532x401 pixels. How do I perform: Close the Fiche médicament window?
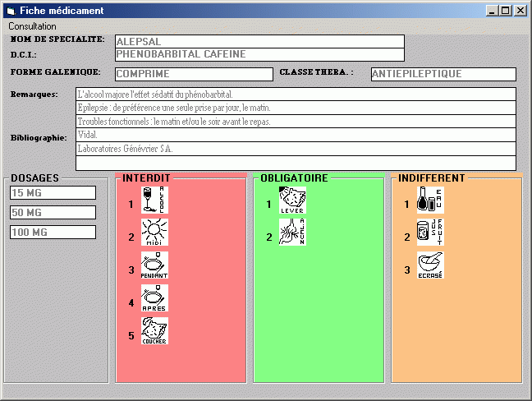pos(521,11)
